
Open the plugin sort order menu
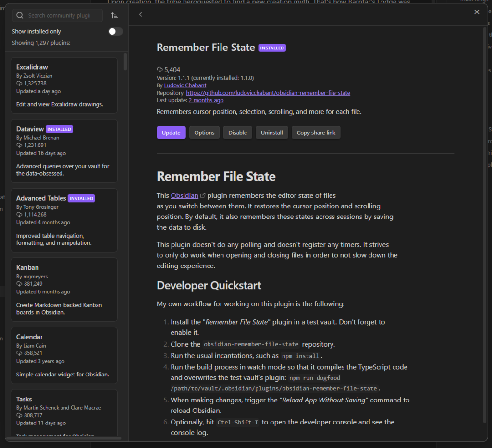pyautogui.click(x=114, y=15)
